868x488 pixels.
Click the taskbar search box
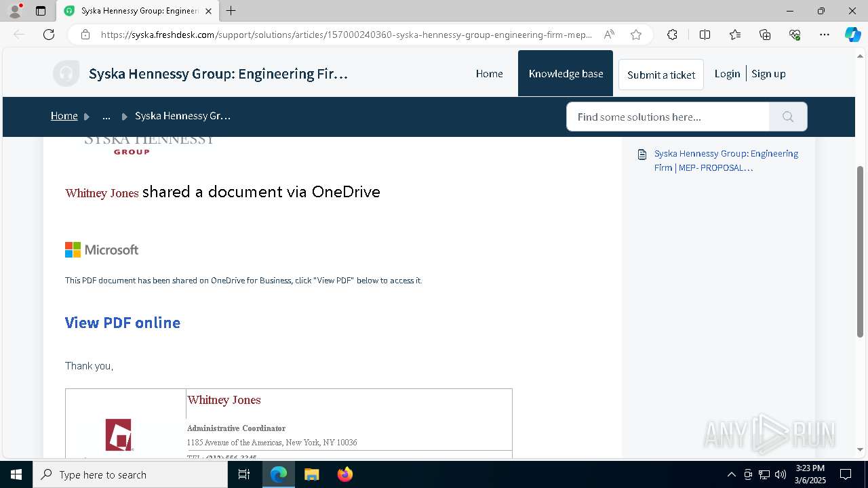click(x=130, y=474)
